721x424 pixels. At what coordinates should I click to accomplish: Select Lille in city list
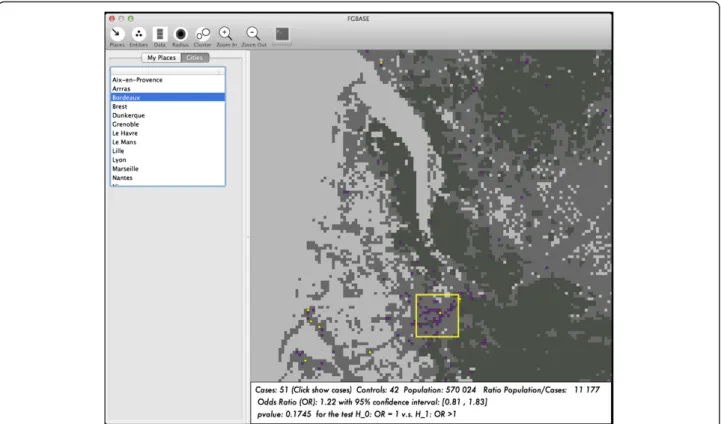click(x=168, y=151)
